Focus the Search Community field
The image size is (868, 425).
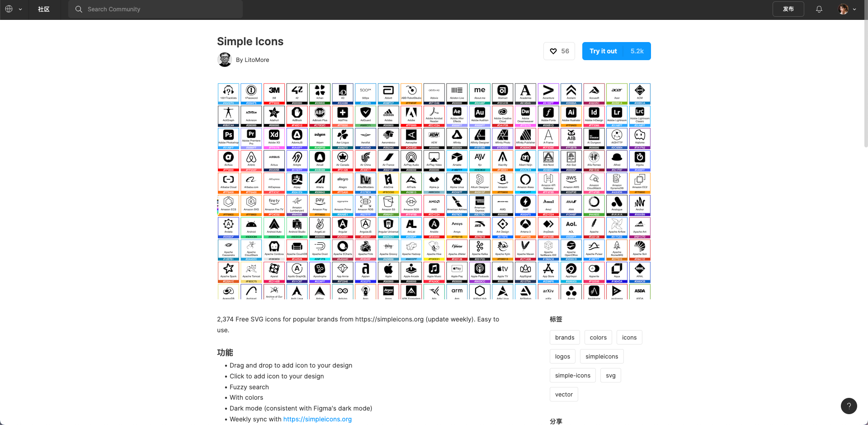click(x=156, y=9)
